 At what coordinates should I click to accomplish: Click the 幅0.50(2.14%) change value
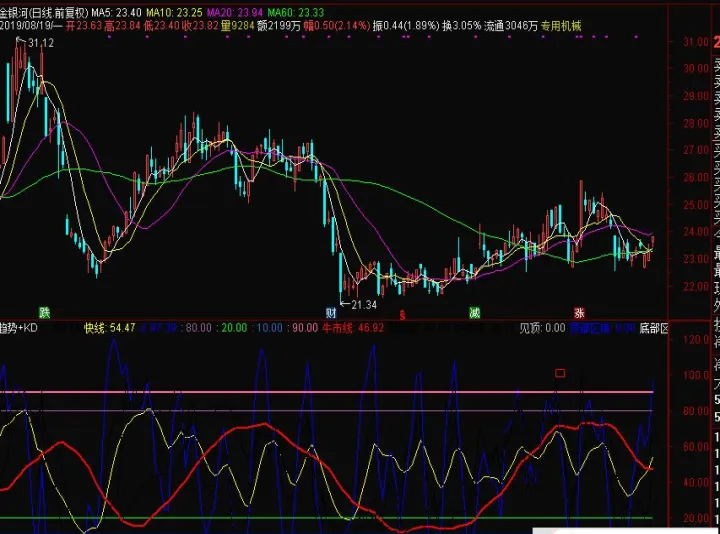(337, 26)
